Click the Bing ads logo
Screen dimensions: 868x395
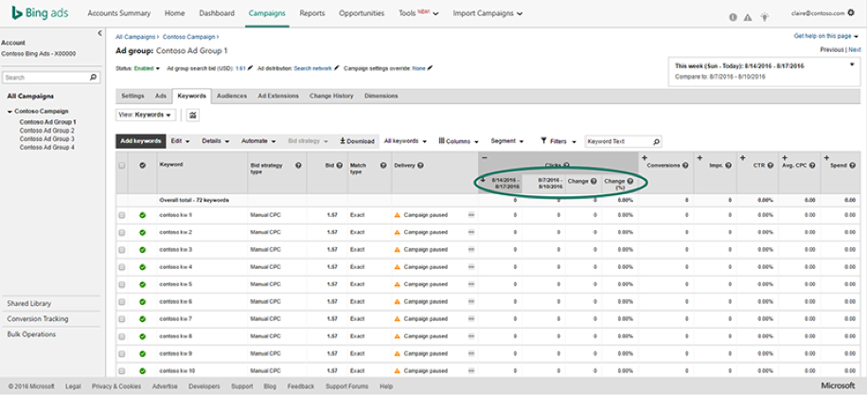[40, 13]
